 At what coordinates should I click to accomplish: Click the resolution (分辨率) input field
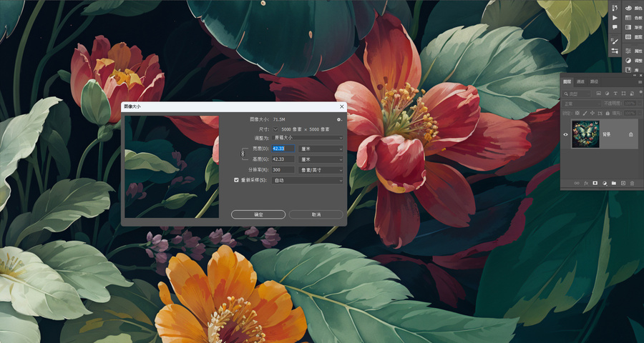(283, 170)
